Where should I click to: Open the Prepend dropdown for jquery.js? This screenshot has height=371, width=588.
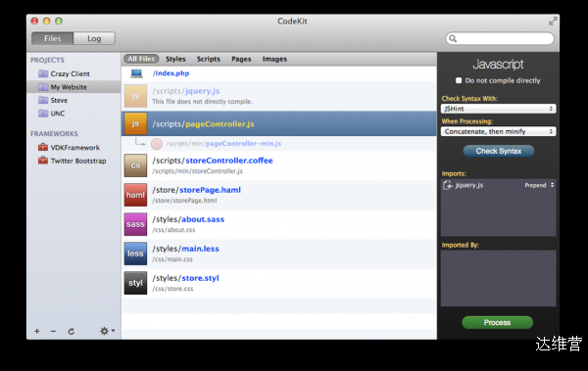click(x=539, y=185)
